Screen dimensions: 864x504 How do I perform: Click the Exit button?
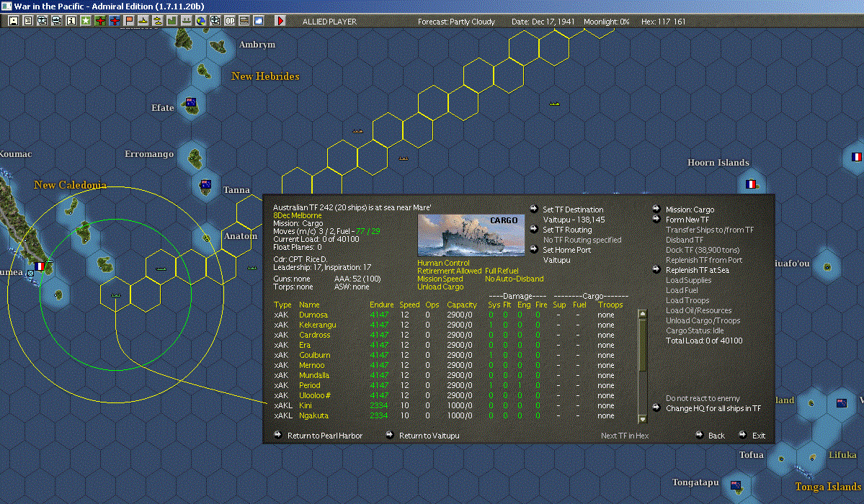759,436
